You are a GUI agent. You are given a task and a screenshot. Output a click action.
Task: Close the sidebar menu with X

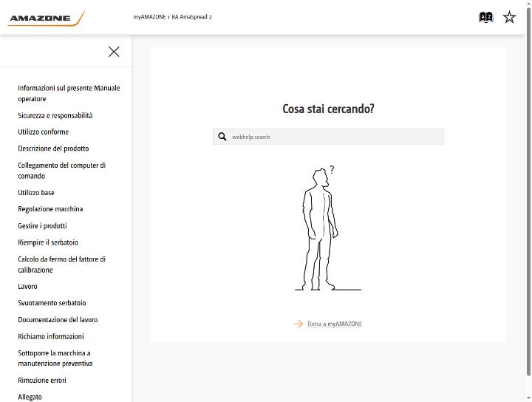point(114,52)
